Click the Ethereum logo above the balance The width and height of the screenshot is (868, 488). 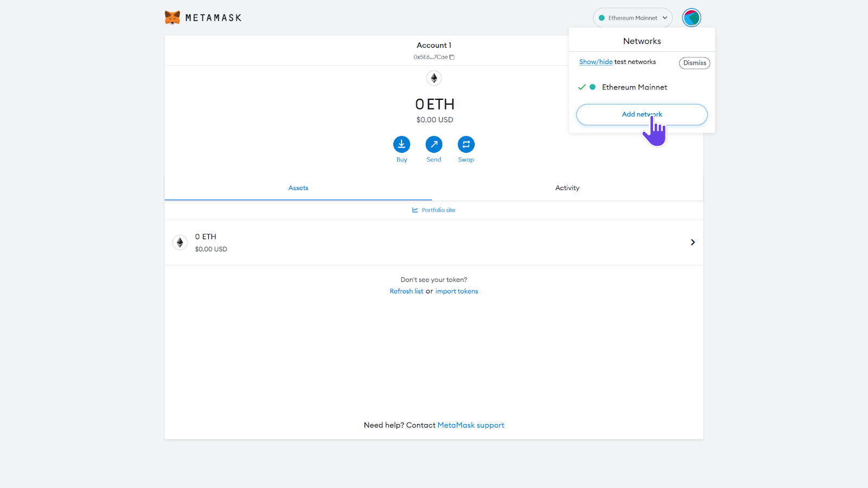pos(434,78)
